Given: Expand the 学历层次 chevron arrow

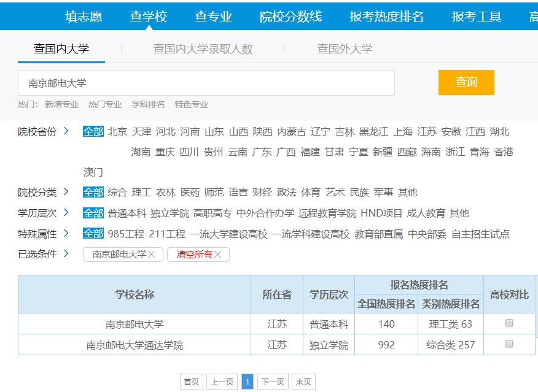Looking at the screenshot, I should coord(66,213).
